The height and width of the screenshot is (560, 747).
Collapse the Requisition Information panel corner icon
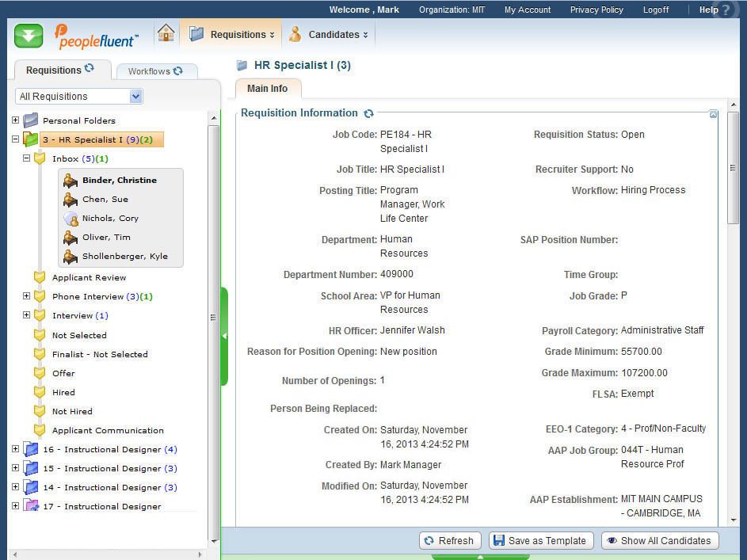coord(713,115)
